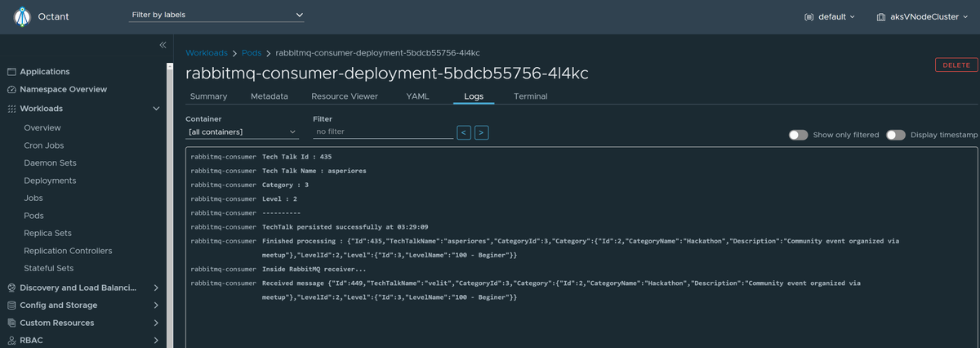Image resolution: width=980 pixels, height=348 pixels.
Task: Toggle Display timestamp switch
Action: [896, 135]
